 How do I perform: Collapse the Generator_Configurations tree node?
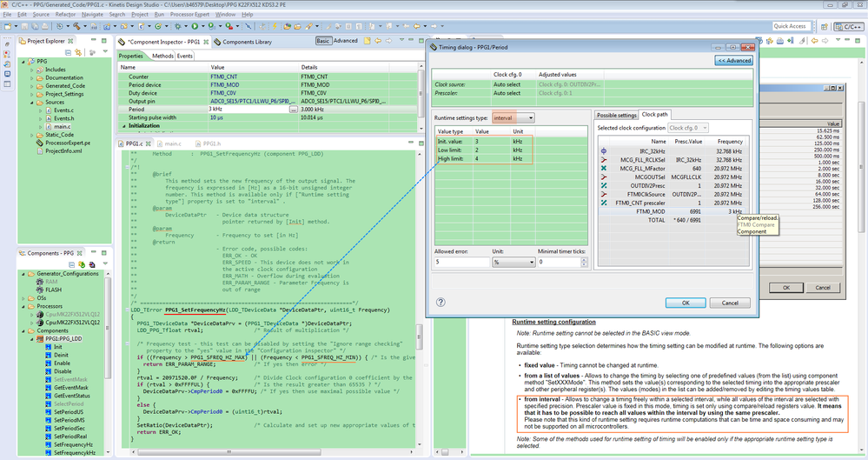tap(23, 273)
